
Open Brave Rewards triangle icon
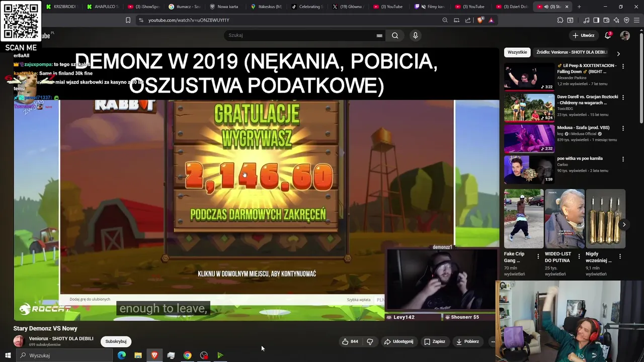[x=491, y=20]
